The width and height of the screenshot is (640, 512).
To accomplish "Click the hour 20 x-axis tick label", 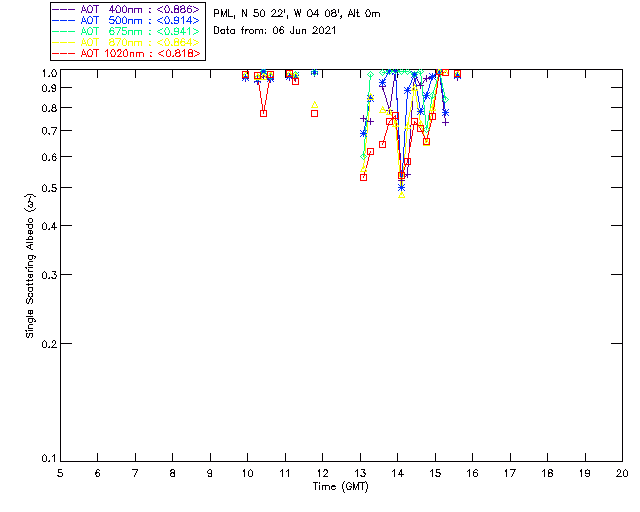I will click(x=622, y=473).
